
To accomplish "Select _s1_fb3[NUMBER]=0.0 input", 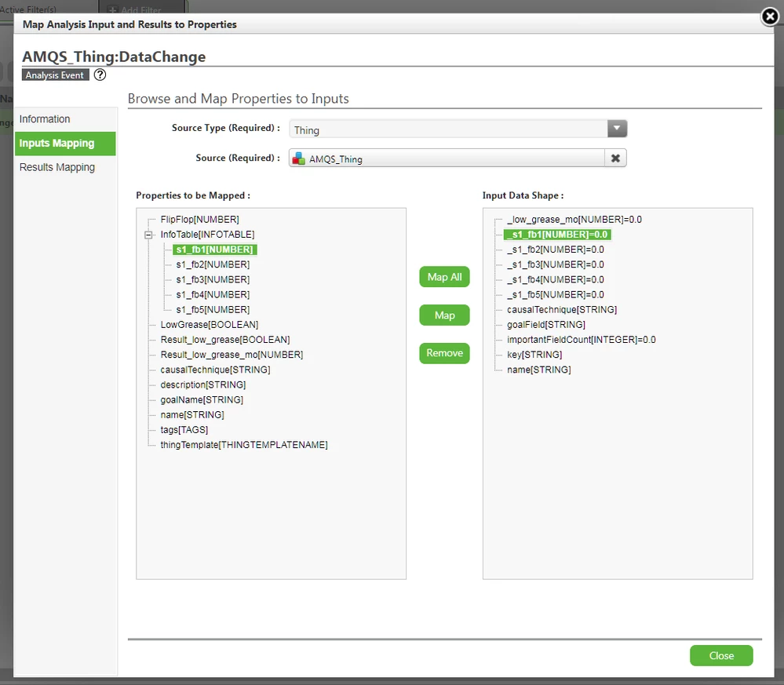I will [x=555, y=264].
